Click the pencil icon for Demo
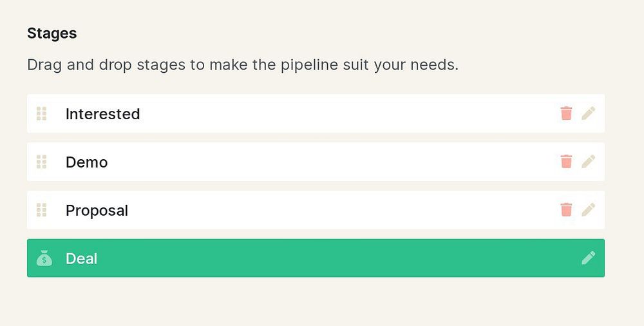Screen dimensions: 644x326 588,162
